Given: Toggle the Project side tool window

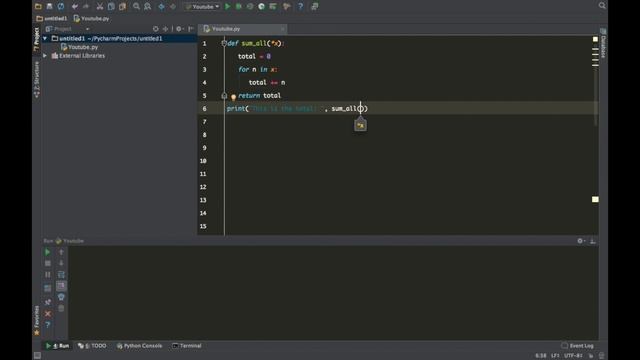Looking at the screenshot, I should click(37, 39).
